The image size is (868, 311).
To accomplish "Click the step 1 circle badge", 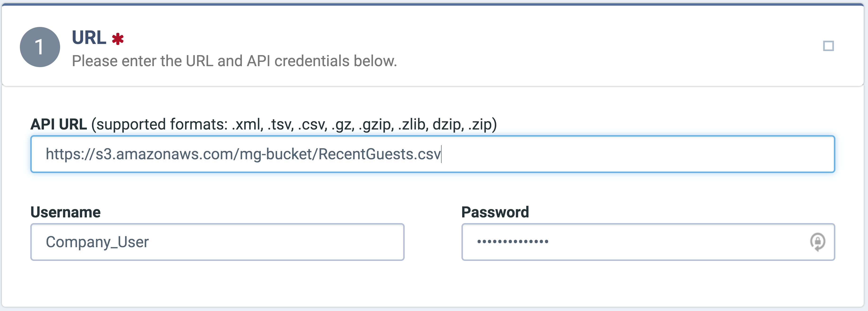I will 40,47.
